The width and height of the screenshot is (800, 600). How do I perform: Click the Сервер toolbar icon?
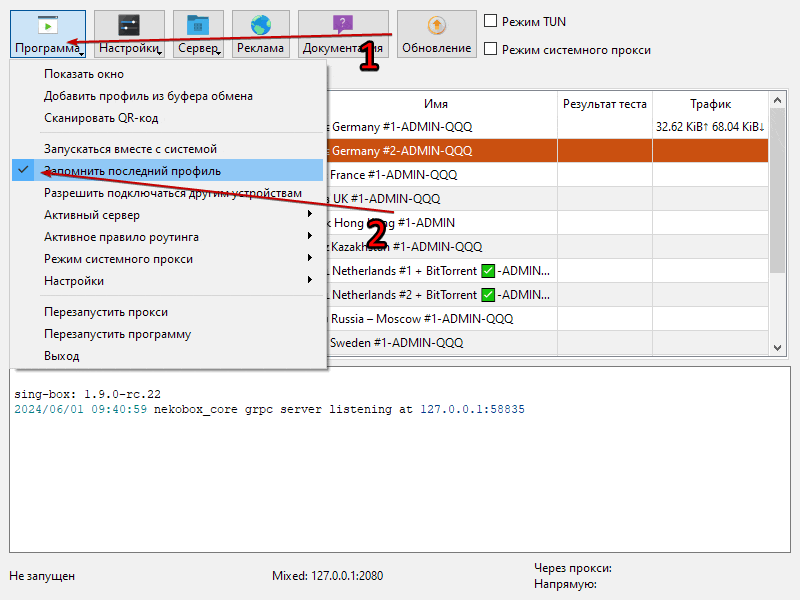point(198,26)
